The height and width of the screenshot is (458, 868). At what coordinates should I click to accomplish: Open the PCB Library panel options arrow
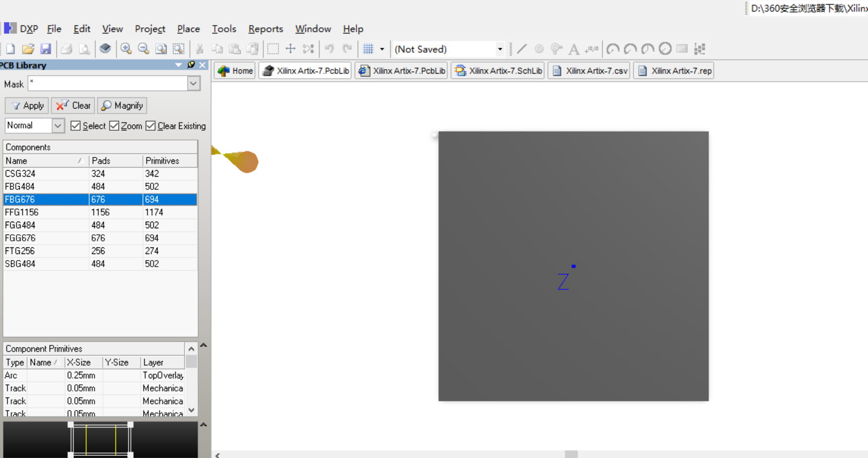[178, 65]
